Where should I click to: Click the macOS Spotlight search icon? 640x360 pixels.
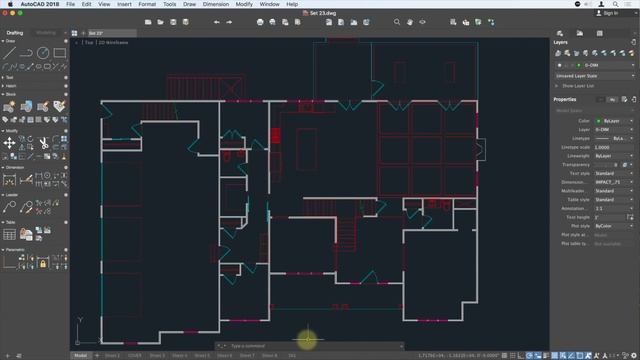tap(615, 4)
